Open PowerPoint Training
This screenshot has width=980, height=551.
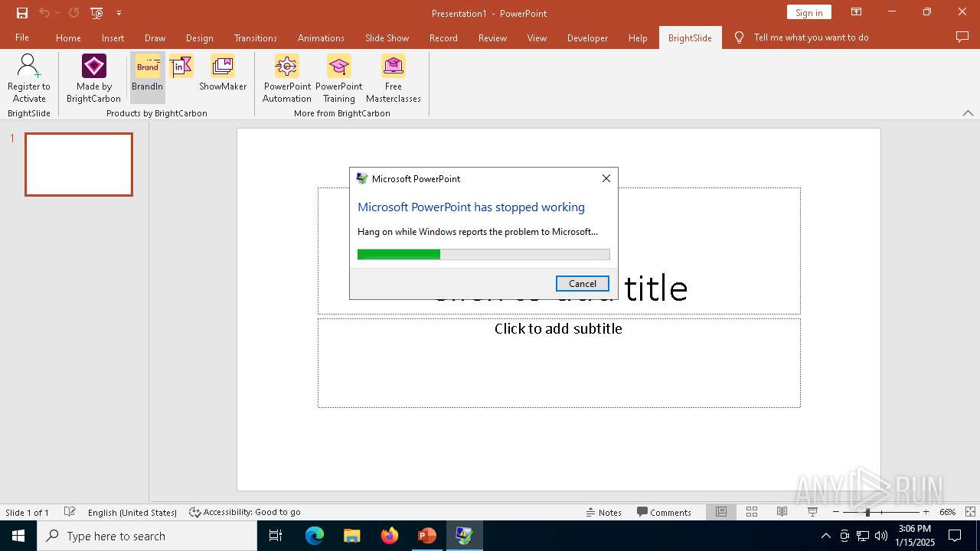coord(339,78)
